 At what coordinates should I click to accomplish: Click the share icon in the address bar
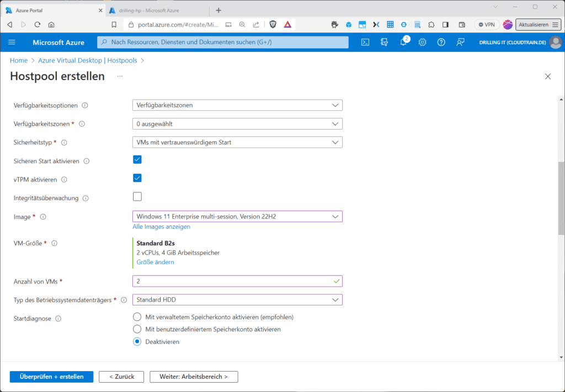(256, 24)
